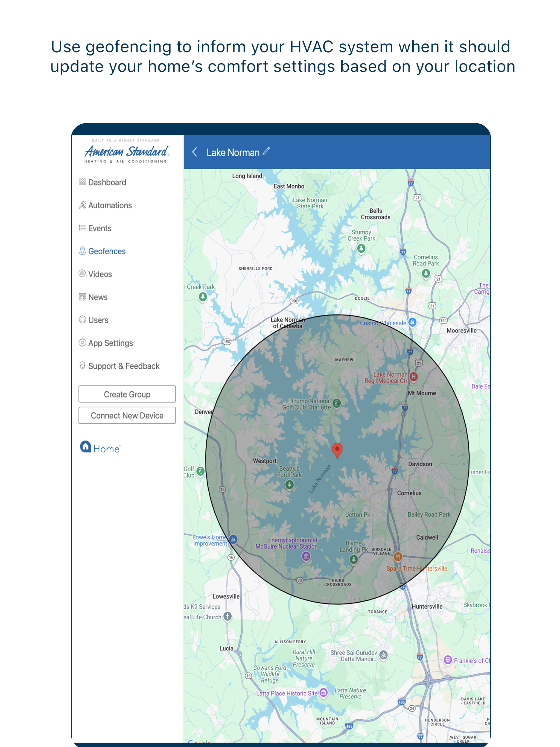Click the red geofence center pin
The width and height of the screenshot is (560, 747).
click(337, 451)
